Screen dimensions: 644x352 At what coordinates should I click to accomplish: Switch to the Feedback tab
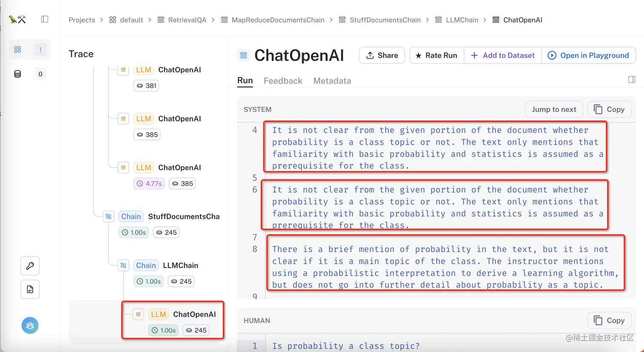coord(283,81)
